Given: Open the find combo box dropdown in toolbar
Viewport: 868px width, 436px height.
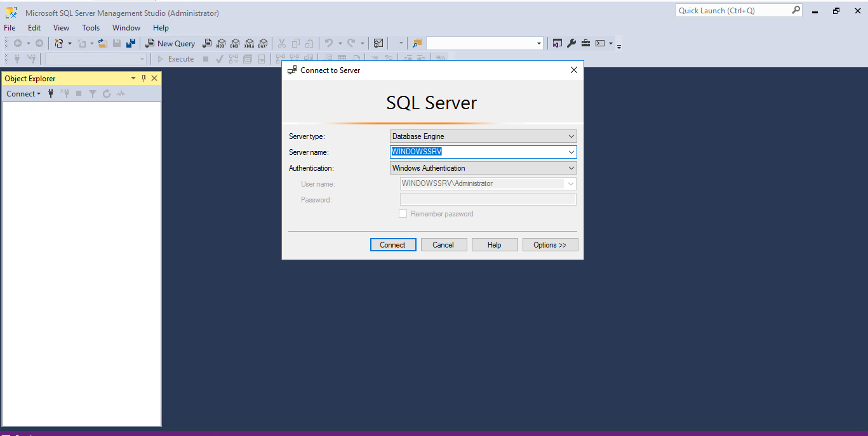Looking at the screenshot, I should (x=539, y=43).
